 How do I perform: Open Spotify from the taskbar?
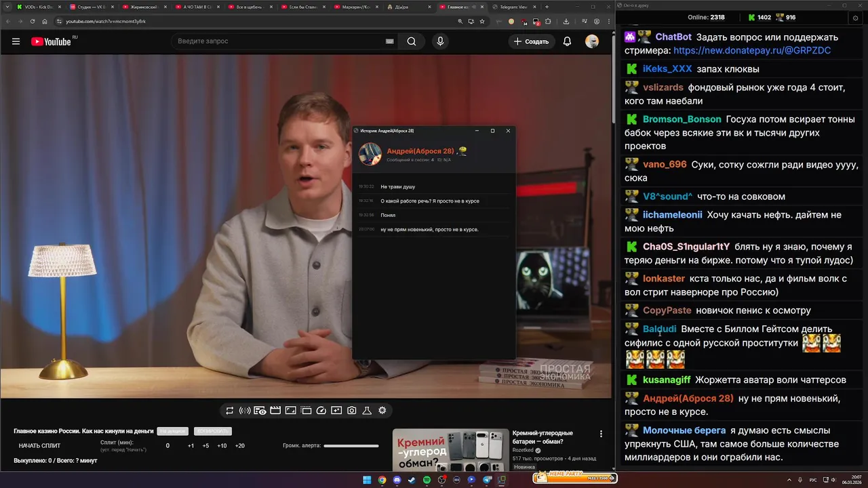[x=427, y=480]
